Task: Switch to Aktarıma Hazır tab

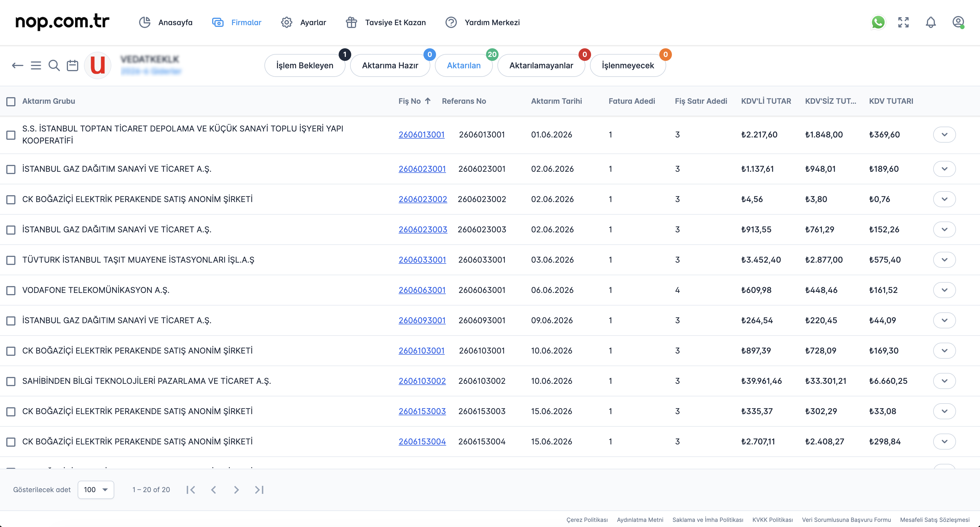Action: tap(390, 65)
